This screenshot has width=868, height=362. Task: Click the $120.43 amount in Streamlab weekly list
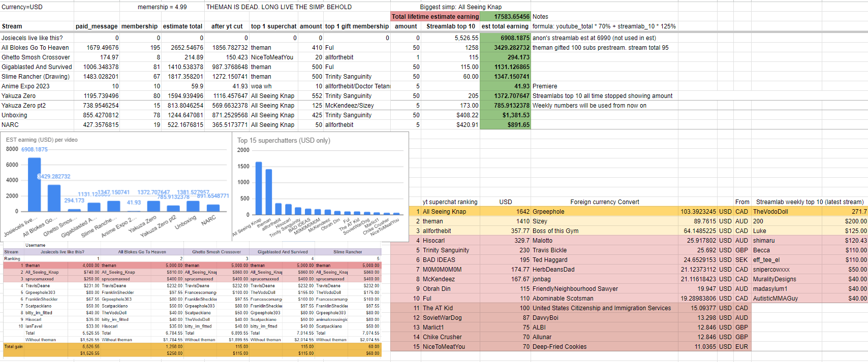[x=856, y=241]
